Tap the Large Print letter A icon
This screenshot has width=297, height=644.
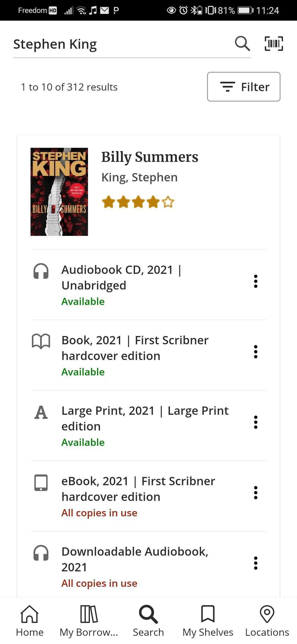pyautogui.click(x=41, y=412)
